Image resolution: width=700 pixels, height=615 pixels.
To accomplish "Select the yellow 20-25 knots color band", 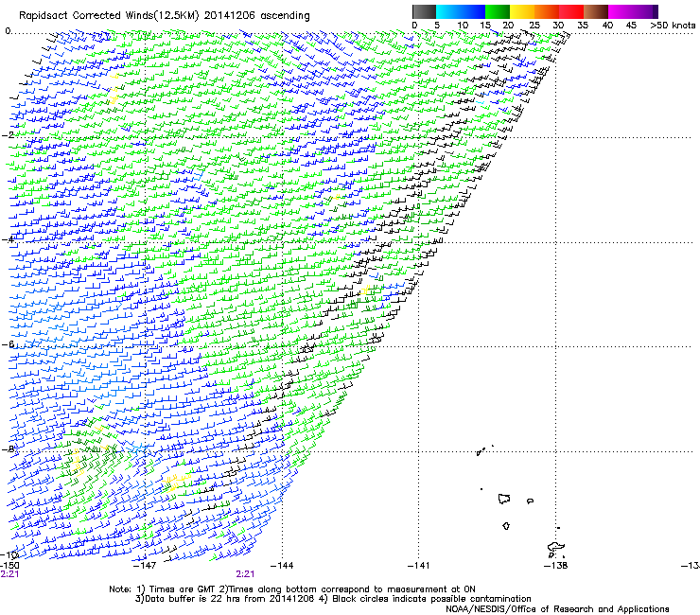I will 522,11.
